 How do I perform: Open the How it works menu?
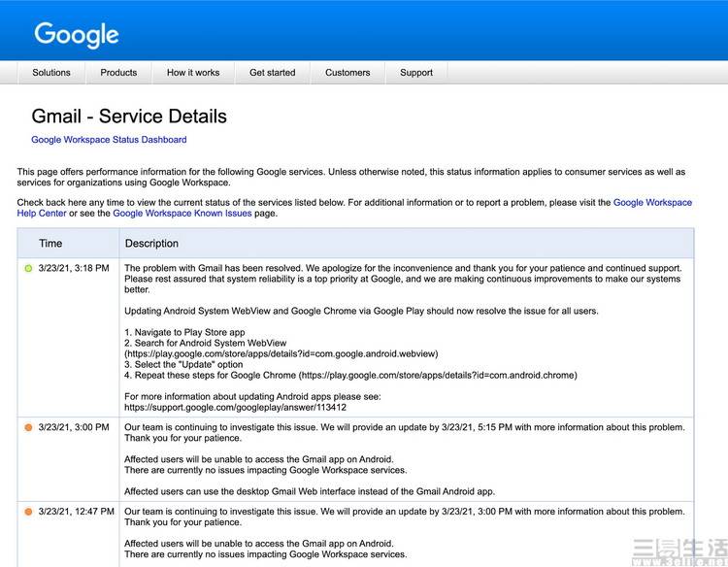pyautogui.click(x=193, y=73)
